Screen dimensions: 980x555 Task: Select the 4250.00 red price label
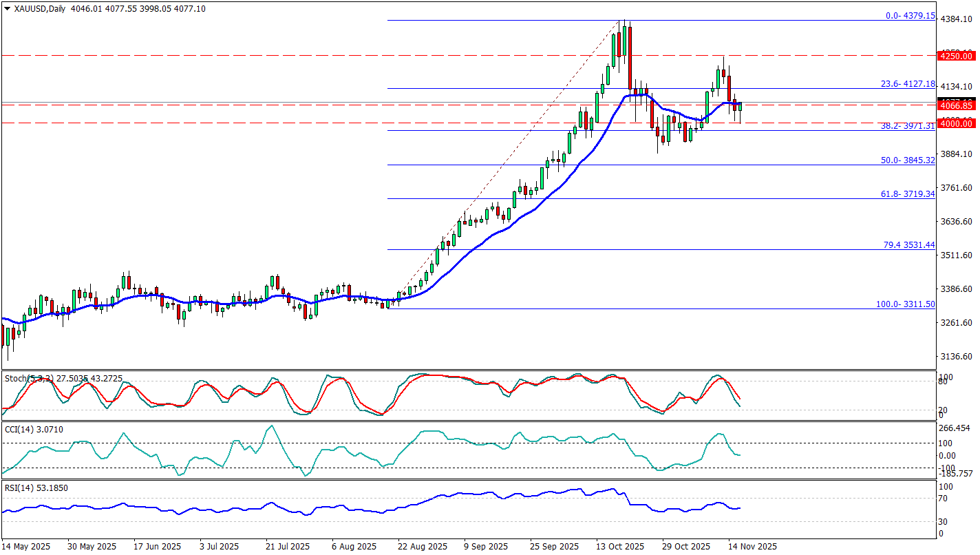tap(957, 56)
